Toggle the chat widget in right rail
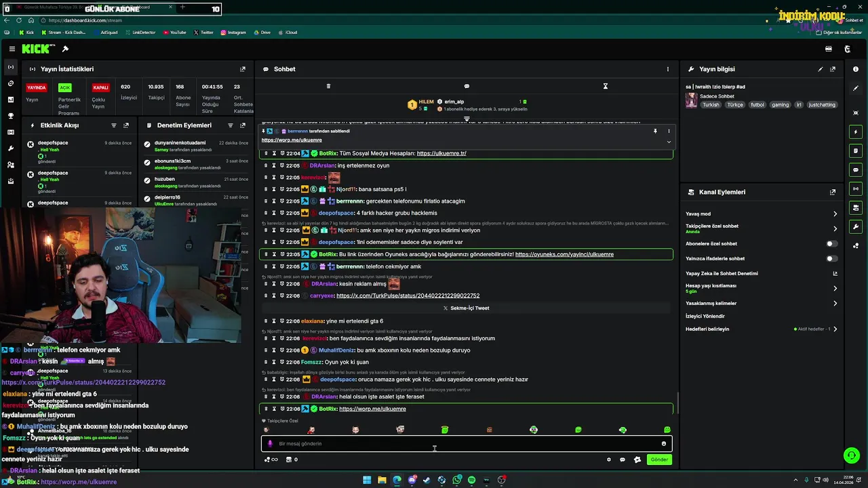Viewport: 868px width, 488px height. click(x=856, y=169)
